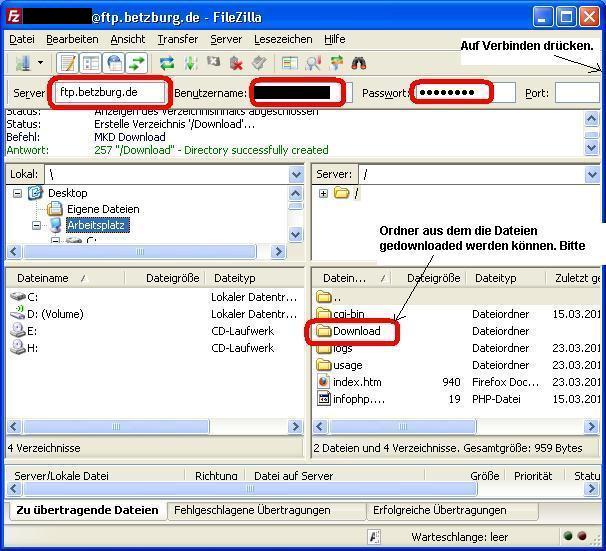Select the usage folder on server

click(x=339, y=365)
